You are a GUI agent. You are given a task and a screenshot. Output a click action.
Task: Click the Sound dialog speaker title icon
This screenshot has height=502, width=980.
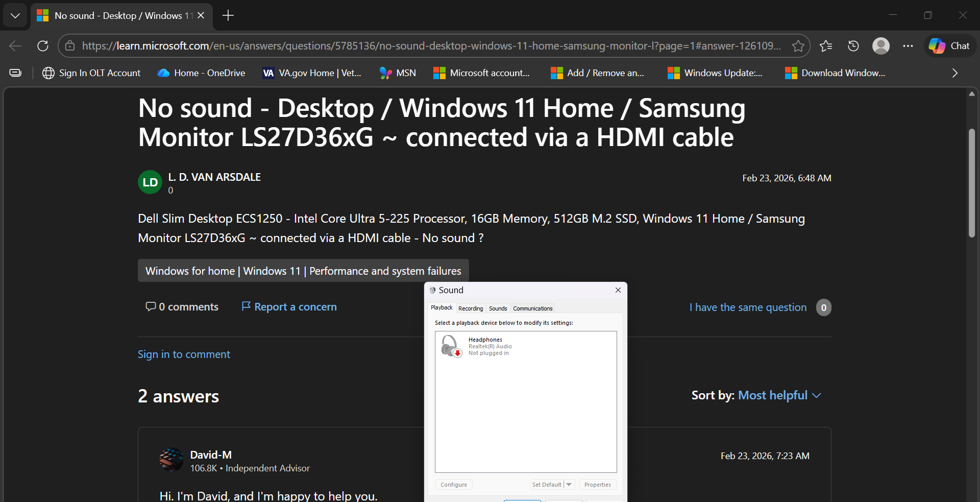pos(433,290)
